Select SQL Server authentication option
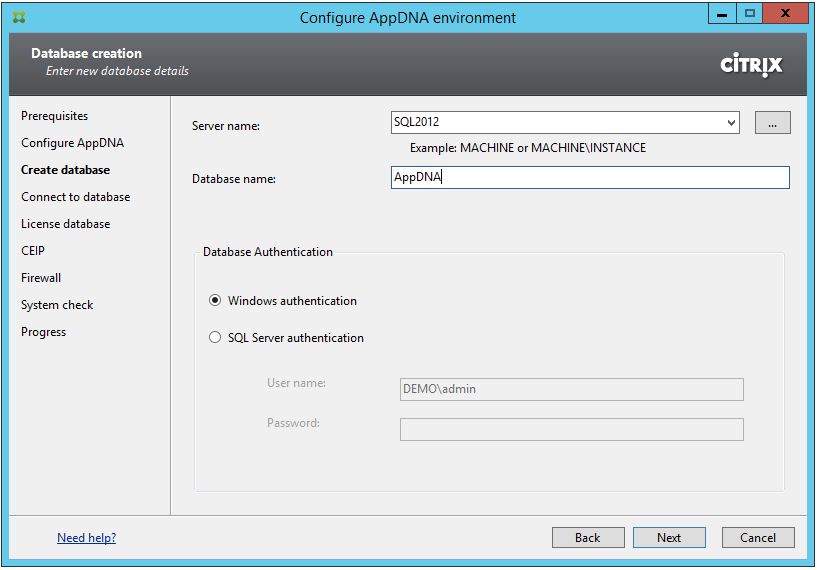 (215, 338)
